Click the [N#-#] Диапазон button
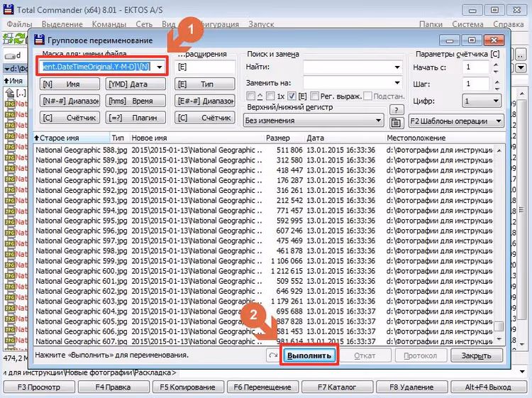Screen dimensions: 532x398 pyautogui.click(x=70, y=101)
